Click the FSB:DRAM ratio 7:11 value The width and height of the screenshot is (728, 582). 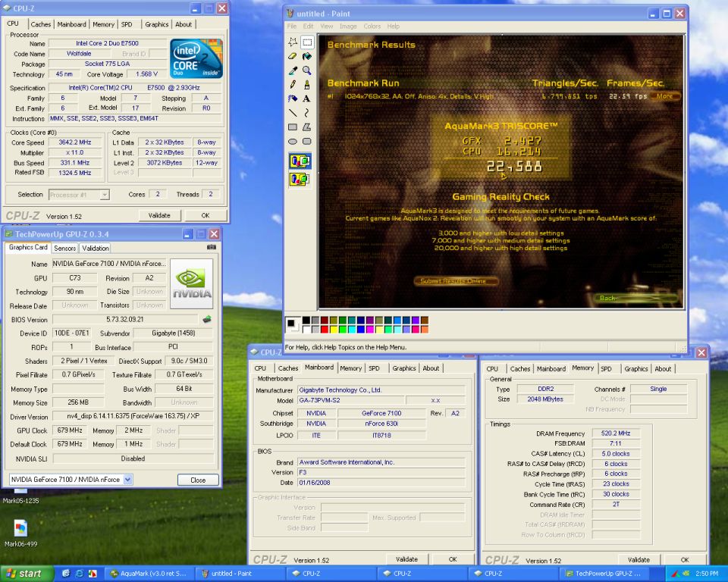point(616,443)
